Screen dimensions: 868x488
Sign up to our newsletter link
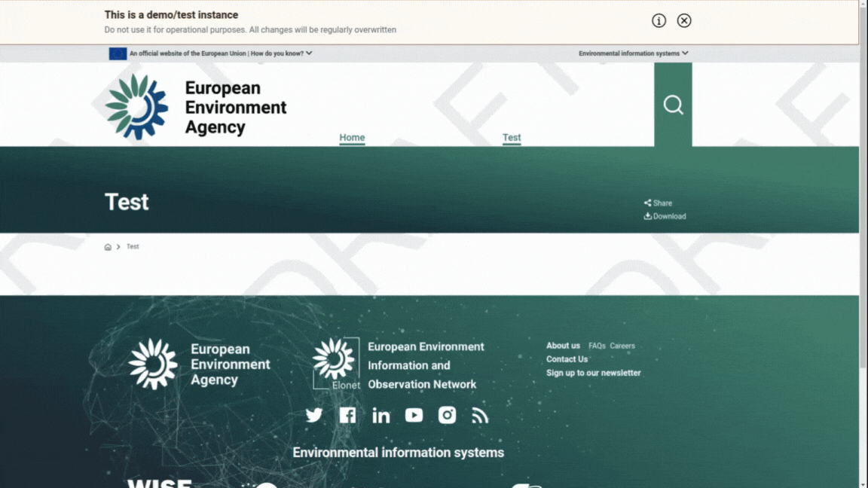(x=594, y=373)
